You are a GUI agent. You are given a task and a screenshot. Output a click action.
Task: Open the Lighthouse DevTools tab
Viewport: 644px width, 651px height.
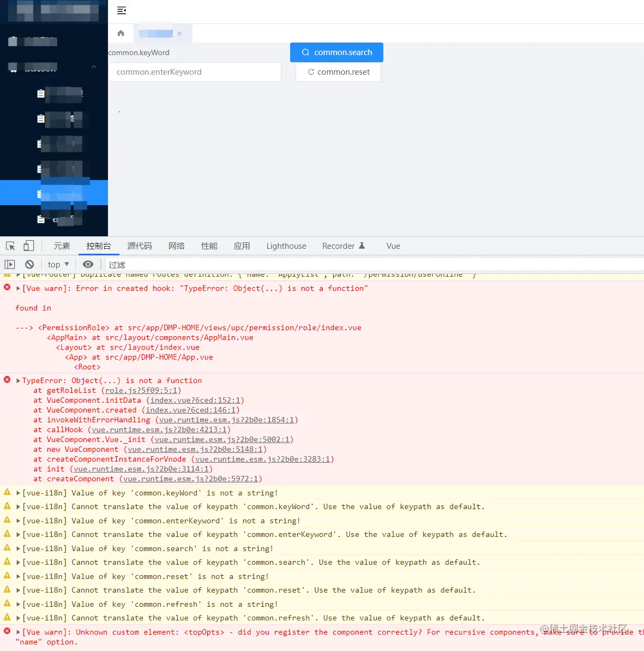[x=286, y=246]
